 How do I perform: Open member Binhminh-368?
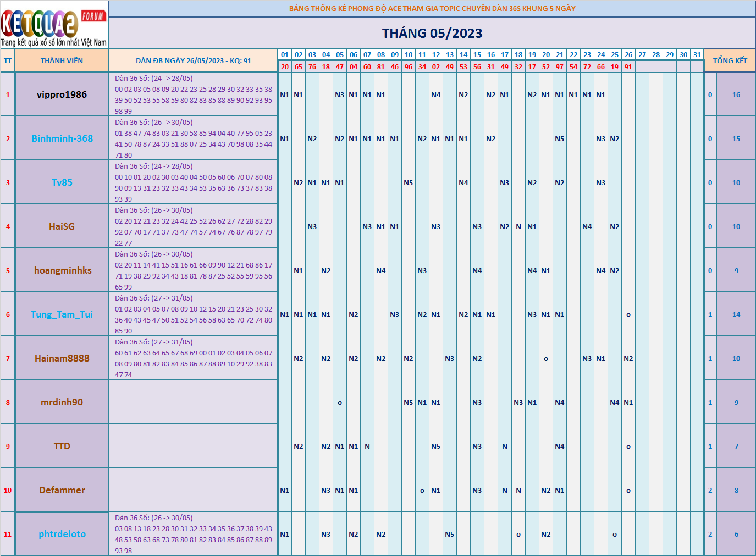(x=62, y=138)
